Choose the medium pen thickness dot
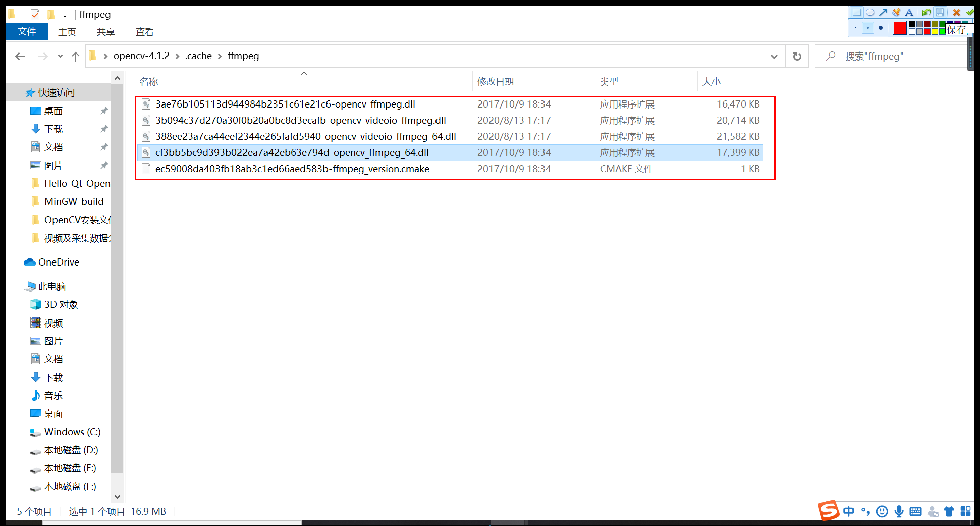This screenshot has width=980, height=526. click(x=868, y=28)
